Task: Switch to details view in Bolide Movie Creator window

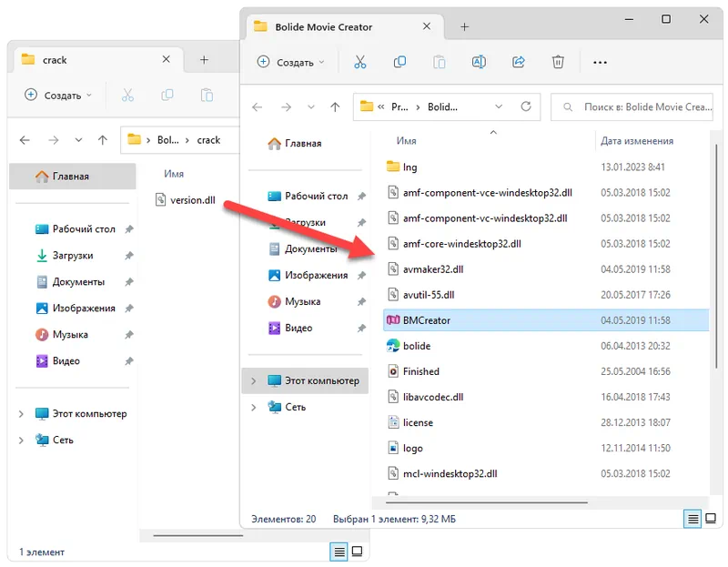Action: 693,519
